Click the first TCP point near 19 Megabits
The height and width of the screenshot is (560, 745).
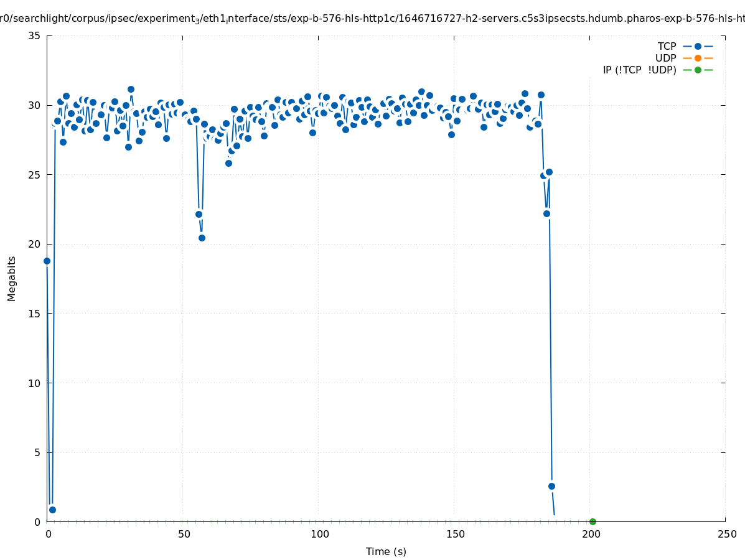coord(47,261)
